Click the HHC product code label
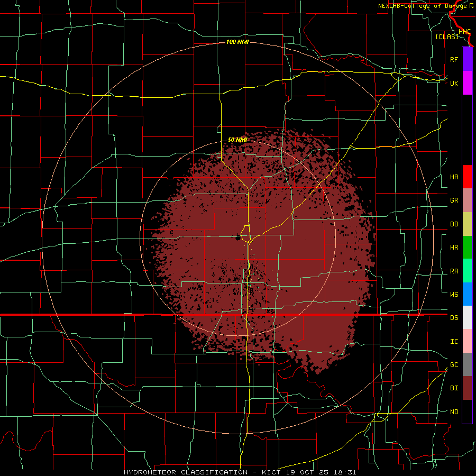 pyautogui.click(x=464, y=32)
